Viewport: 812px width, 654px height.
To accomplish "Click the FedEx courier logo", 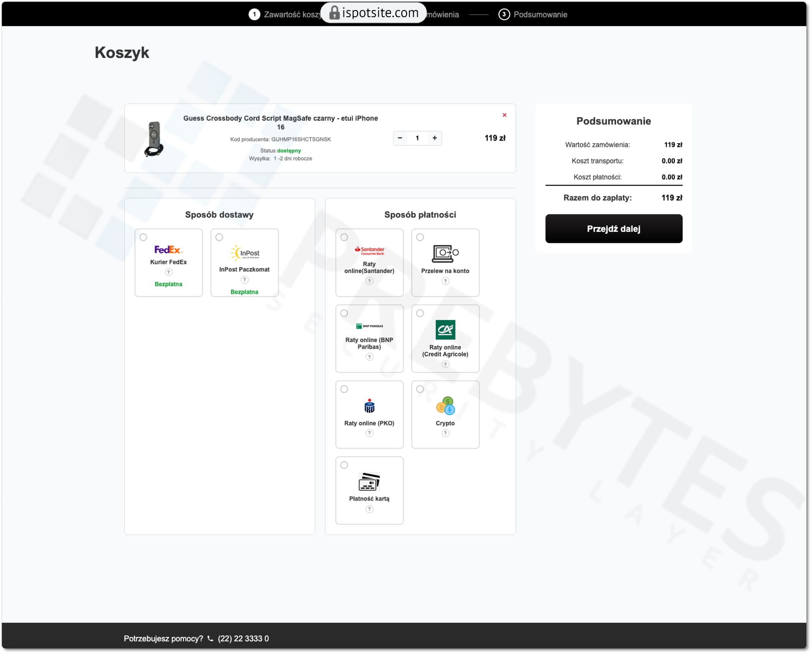I will pyautogui.click(x=168, y=250).
